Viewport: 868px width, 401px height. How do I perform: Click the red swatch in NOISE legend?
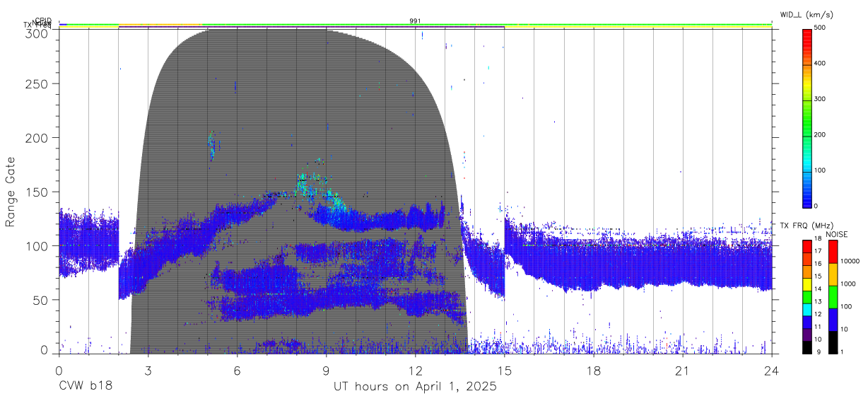[832, 251]
